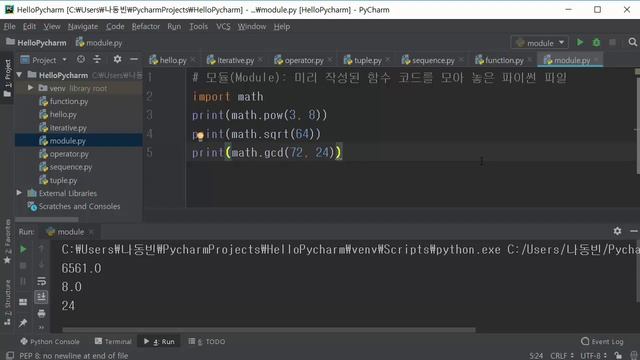Viewport: 640px width, 360px height.
Task: Click the read-only lock icon in status bar
Action: [x=618, y=356]
